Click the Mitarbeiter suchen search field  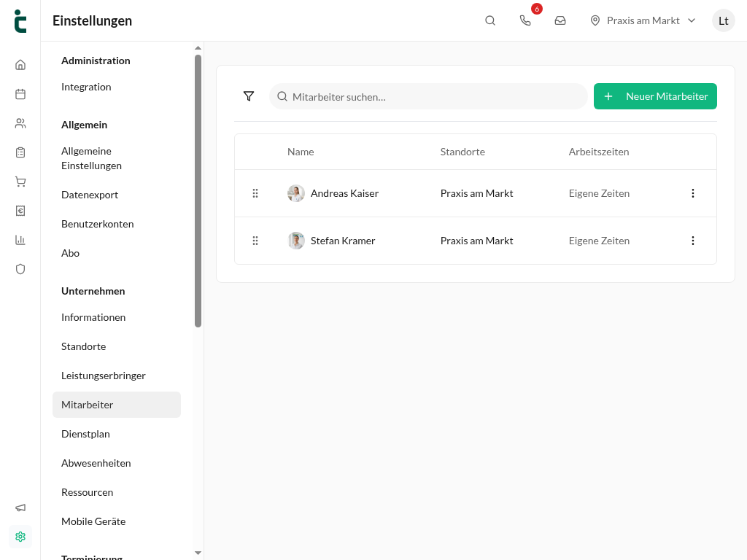428,96
